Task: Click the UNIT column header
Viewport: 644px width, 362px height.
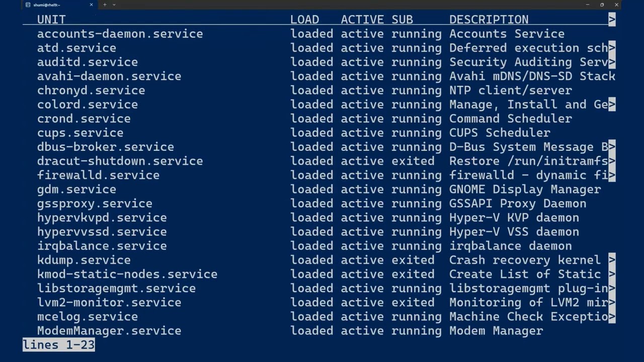Action: coord(51,20)
